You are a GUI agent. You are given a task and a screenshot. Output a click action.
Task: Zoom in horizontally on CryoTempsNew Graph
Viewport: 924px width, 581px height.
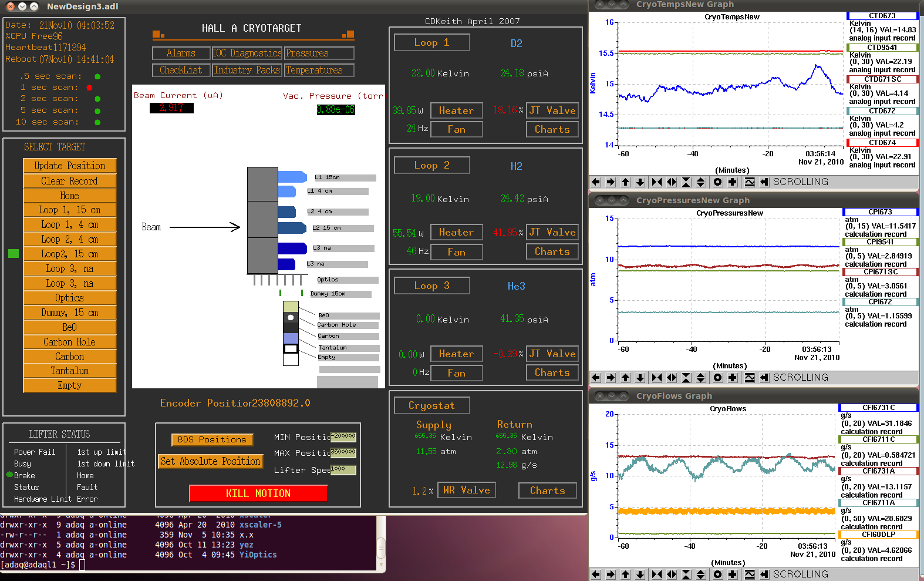657,182
